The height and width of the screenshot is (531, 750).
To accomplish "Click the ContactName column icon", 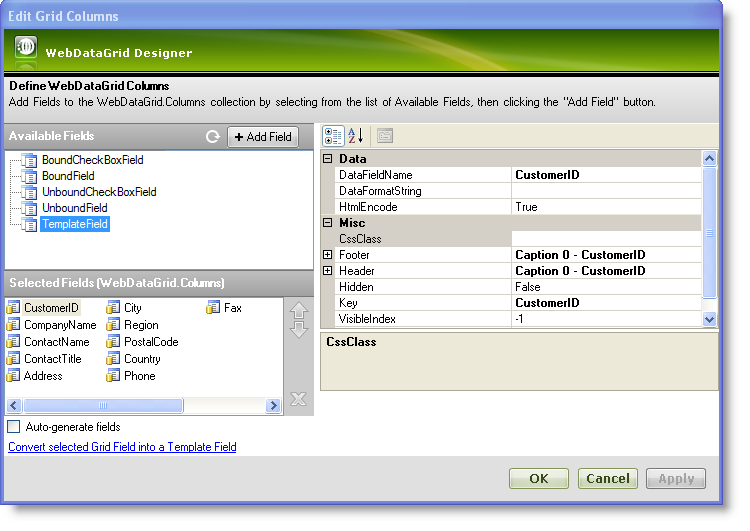I will [13, 342].
